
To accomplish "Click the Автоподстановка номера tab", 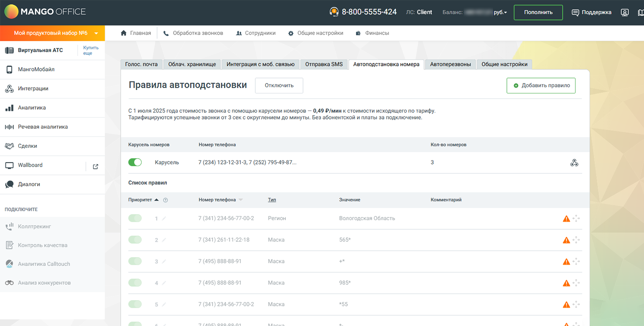I will [x=386, y=64].
